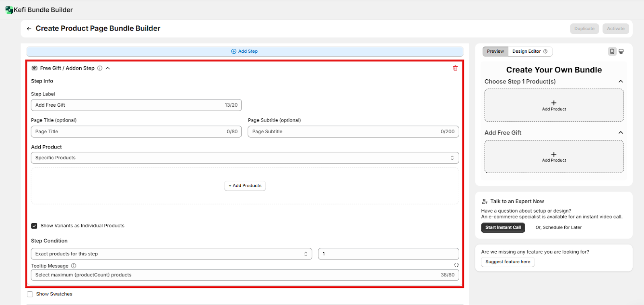Uncheck Show Variants as Individual Products

[34, 226]
